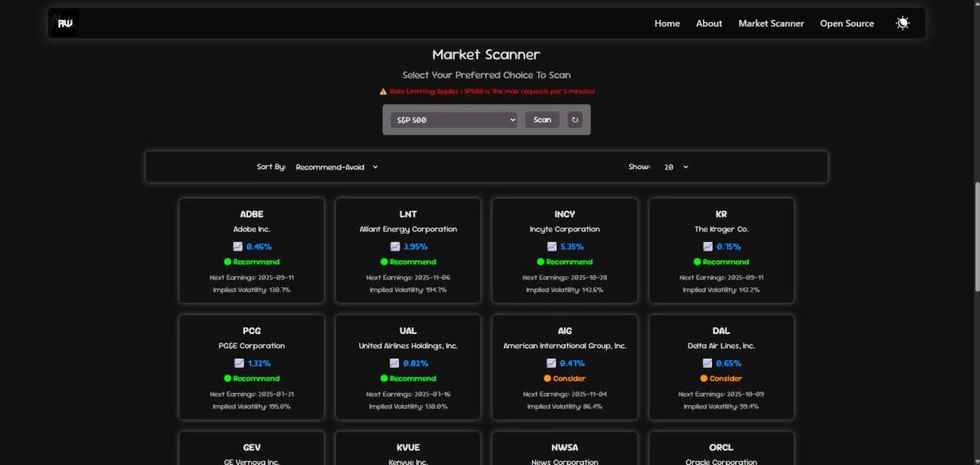
Task: Open the LNT stock card title
Action: [x=408, y=214]
